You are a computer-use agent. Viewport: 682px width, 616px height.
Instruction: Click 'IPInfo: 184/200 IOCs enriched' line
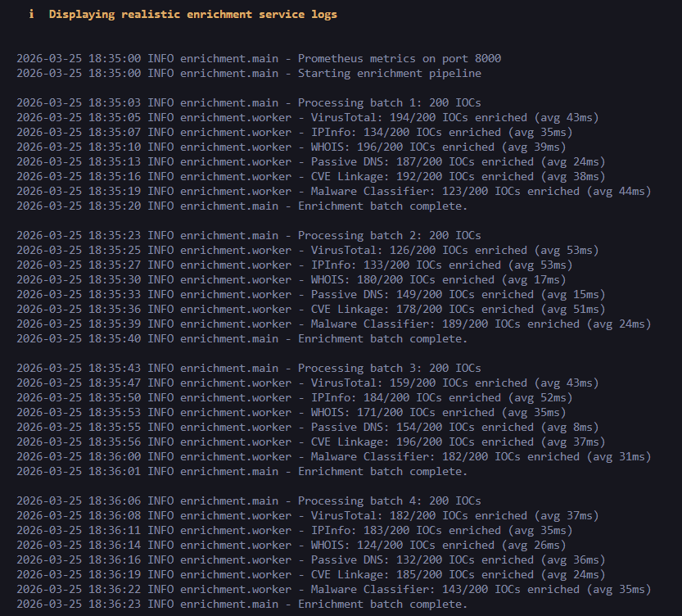tap(295, 397)
